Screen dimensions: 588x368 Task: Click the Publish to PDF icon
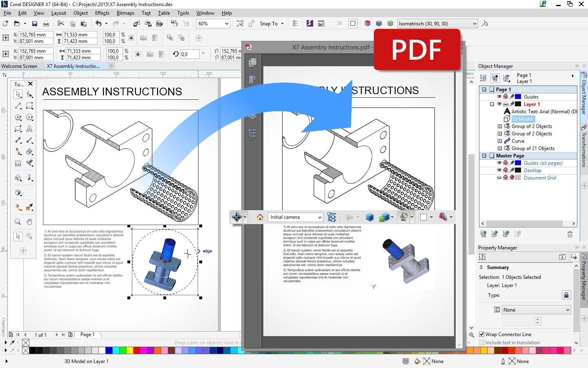pyautogui.click(x=160, y=24)
